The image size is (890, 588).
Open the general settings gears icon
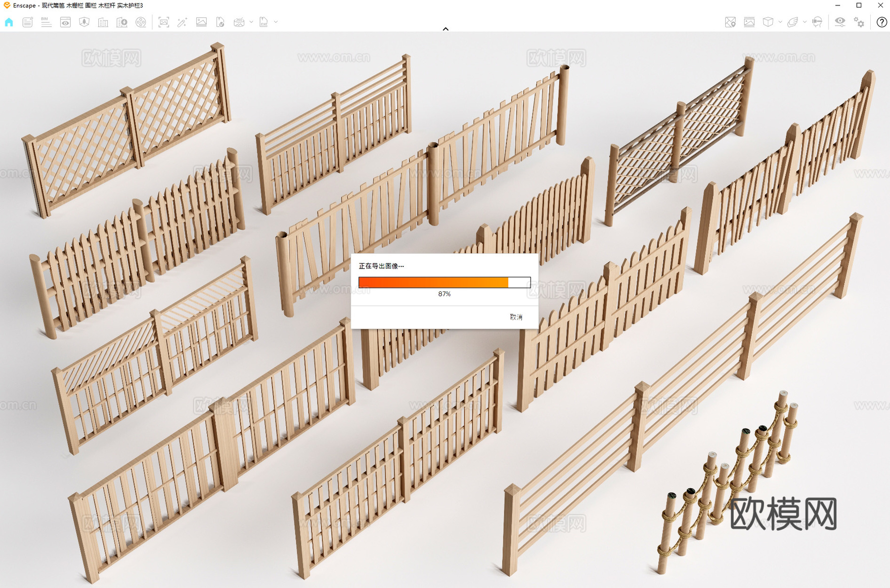point(859,22)
